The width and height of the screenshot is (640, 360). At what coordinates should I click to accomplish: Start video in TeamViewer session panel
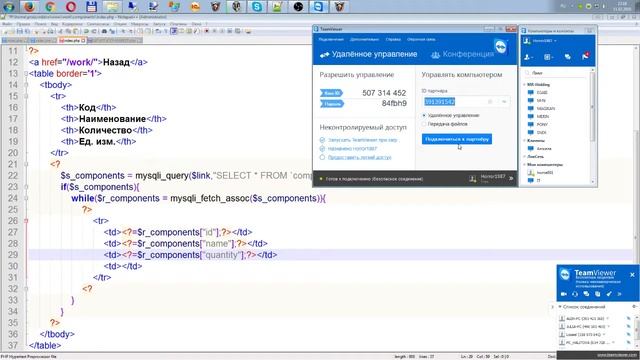[564, 294]
